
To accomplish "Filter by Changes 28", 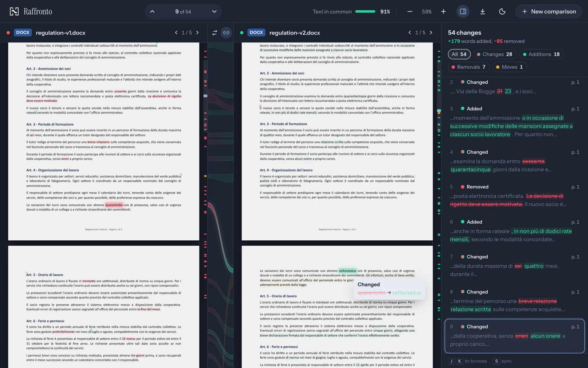I will click(495, 54).
